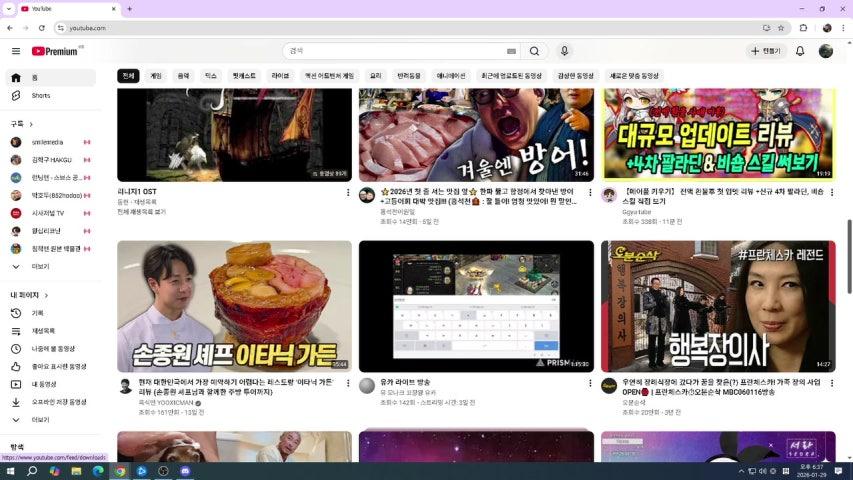This screenshot has width=853, height=480.
Task: Open Windows taskbar search magnifier
Action: click(x=32, y=471)
